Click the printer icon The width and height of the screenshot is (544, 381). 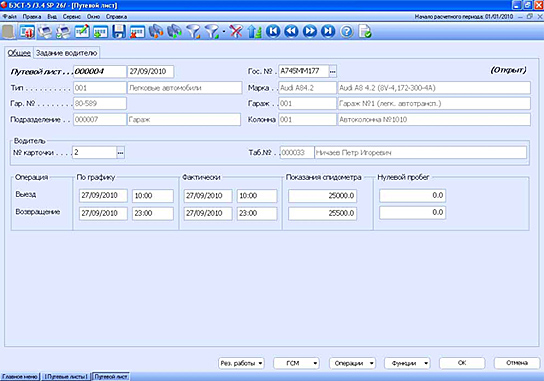[45, 32]
